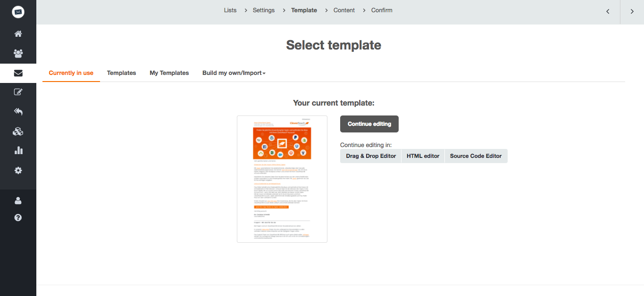Open the Recipients group icon

coord(18,53)
